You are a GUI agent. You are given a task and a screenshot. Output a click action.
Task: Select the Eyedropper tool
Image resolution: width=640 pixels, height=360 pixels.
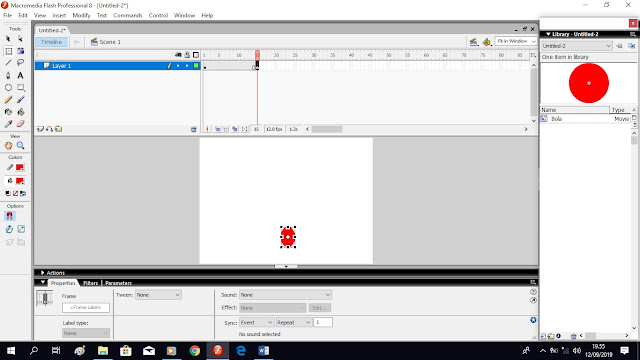click(8, 124)
